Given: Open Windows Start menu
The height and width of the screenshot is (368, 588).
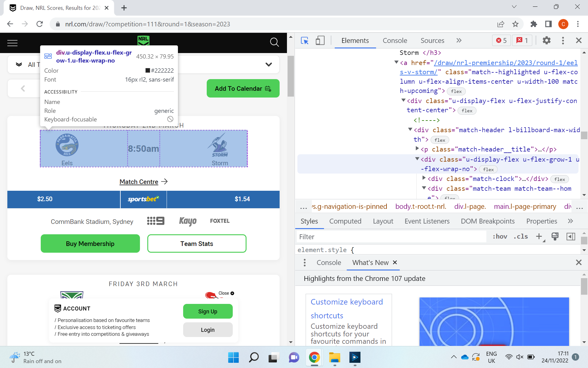Looking at the screenshot, I should click(x=233, y=357).
